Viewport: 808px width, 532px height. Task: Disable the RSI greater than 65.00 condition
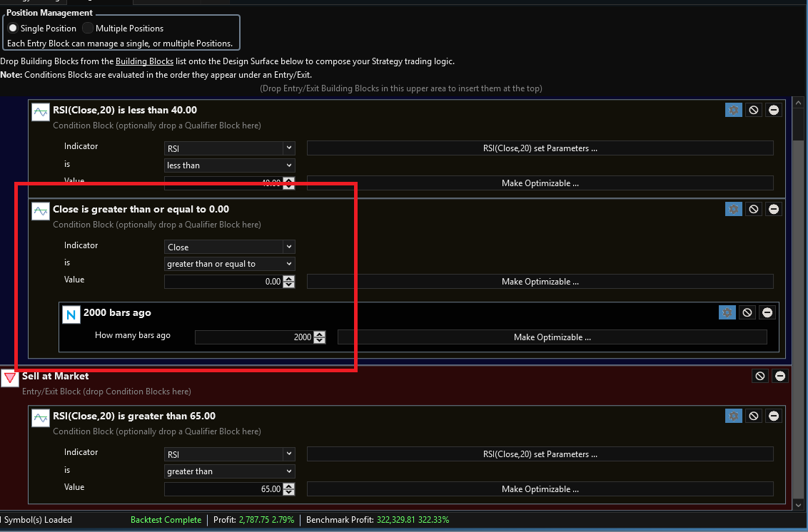point(754,416)
